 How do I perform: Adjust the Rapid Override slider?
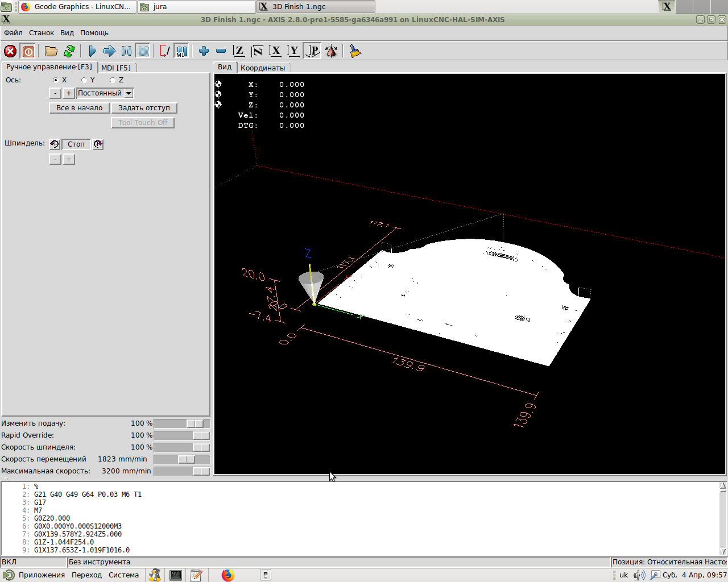click(181, 435)
